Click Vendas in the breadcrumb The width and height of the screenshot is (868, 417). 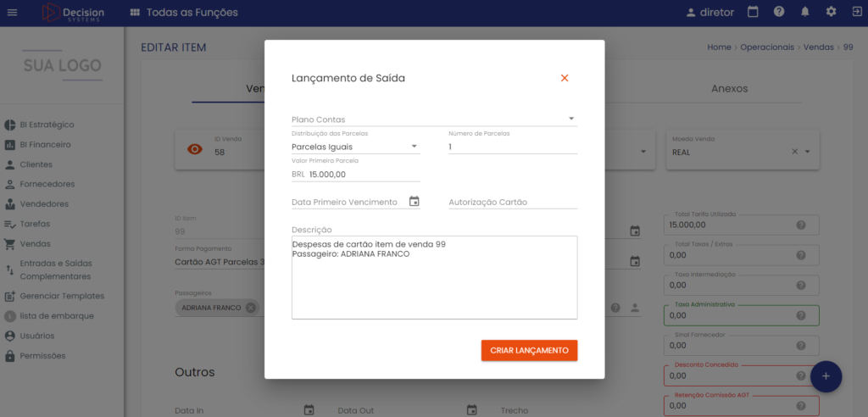(818, 47)
